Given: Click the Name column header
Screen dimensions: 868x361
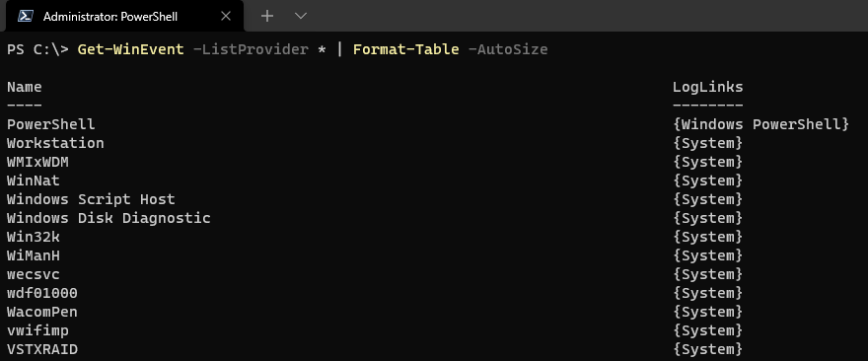Looking at the screenshot, I should (x=25, y=87).
